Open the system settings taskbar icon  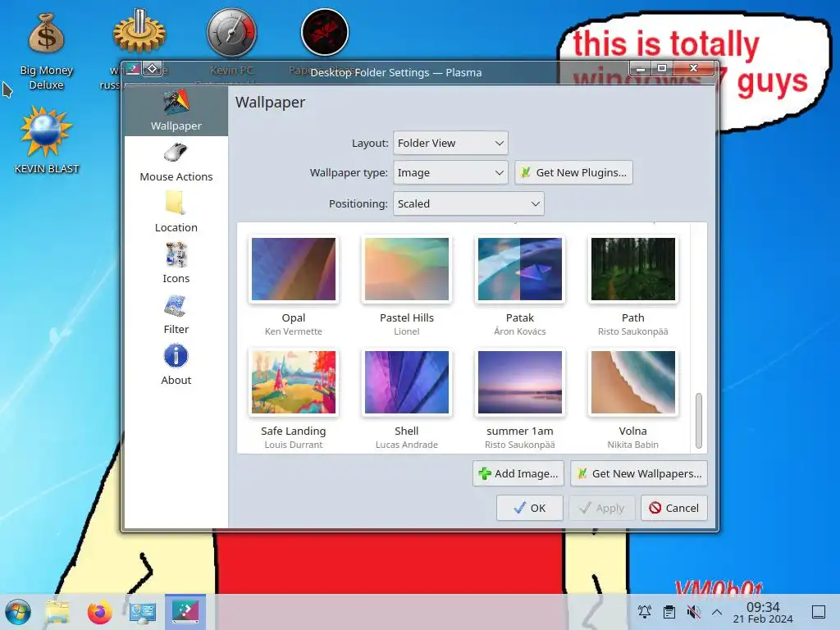point(143,612)
